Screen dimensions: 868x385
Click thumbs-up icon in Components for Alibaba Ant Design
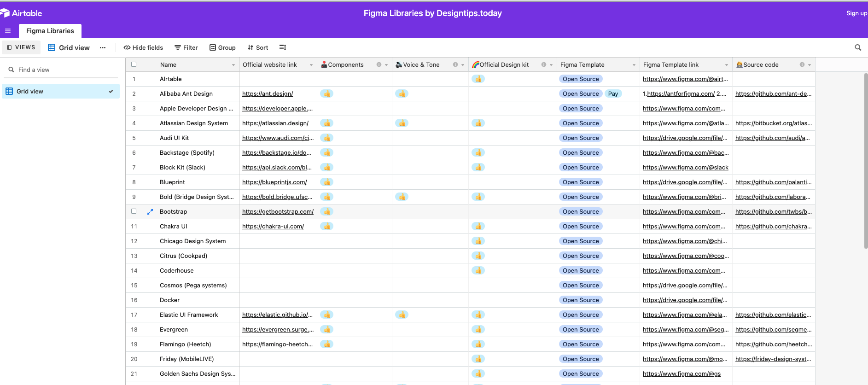pyautogui.click(x=327, y=93)
